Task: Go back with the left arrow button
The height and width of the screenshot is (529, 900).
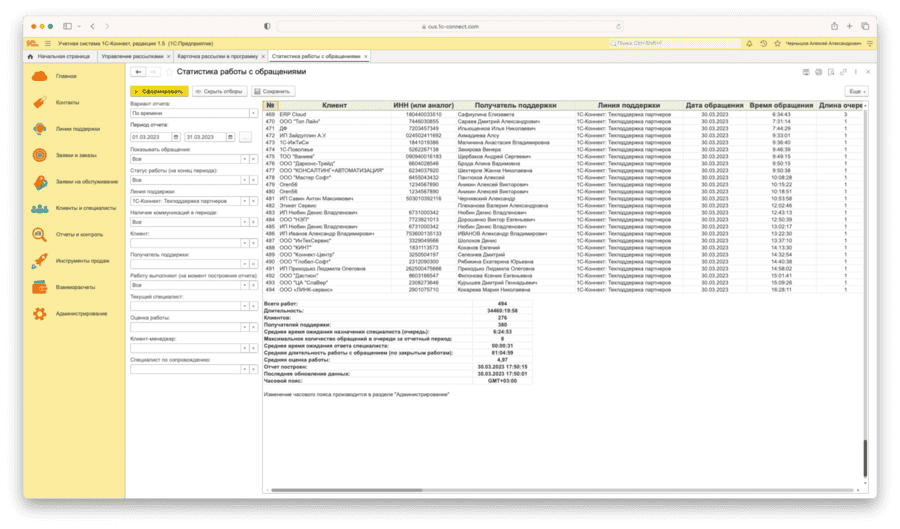Action: 138,72
